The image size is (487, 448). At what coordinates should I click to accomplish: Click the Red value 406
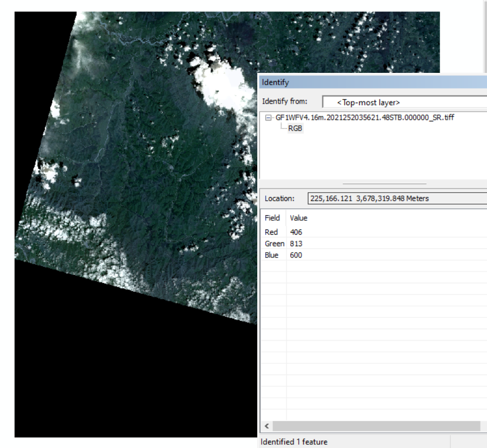click(x=296, y=232)
